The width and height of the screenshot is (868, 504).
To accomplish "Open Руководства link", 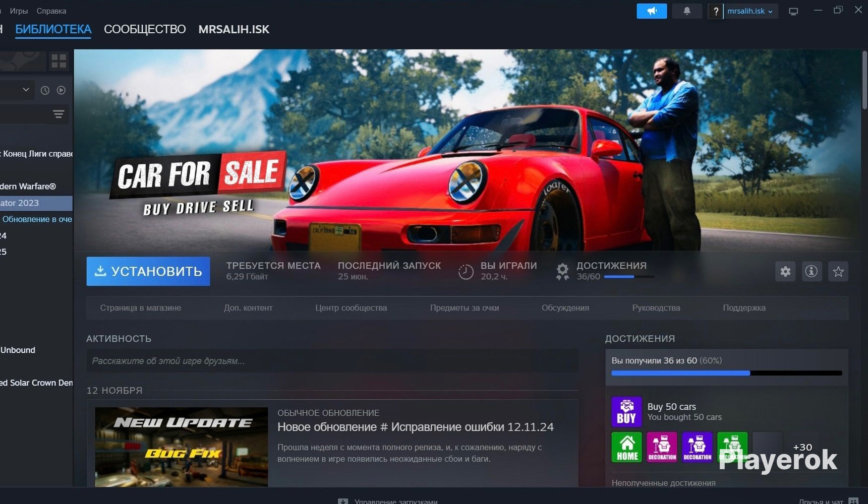I will coord(656,308).
